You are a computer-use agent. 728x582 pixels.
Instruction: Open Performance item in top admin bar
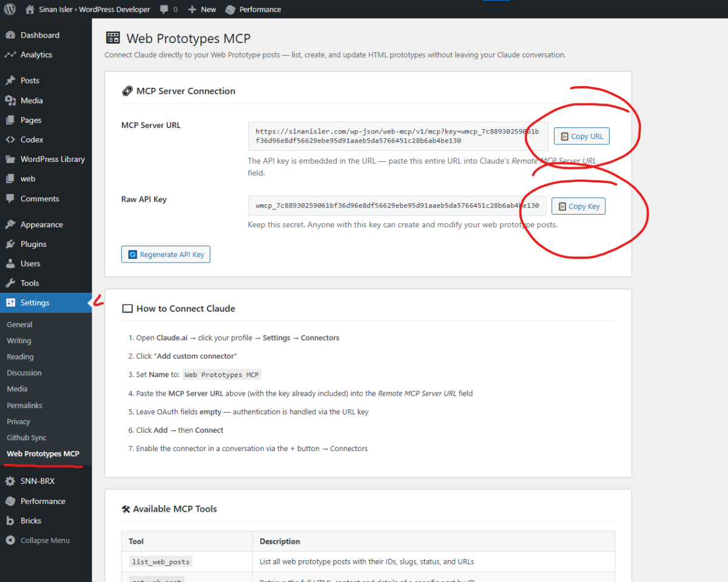[x=253, y=10]
